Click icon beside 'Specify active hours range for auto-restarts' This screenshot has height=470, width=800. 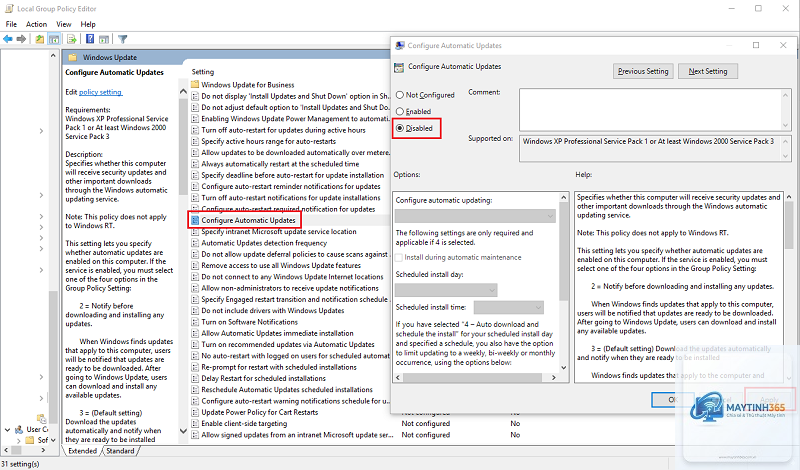pyautogui.click(x=195, y=141)
